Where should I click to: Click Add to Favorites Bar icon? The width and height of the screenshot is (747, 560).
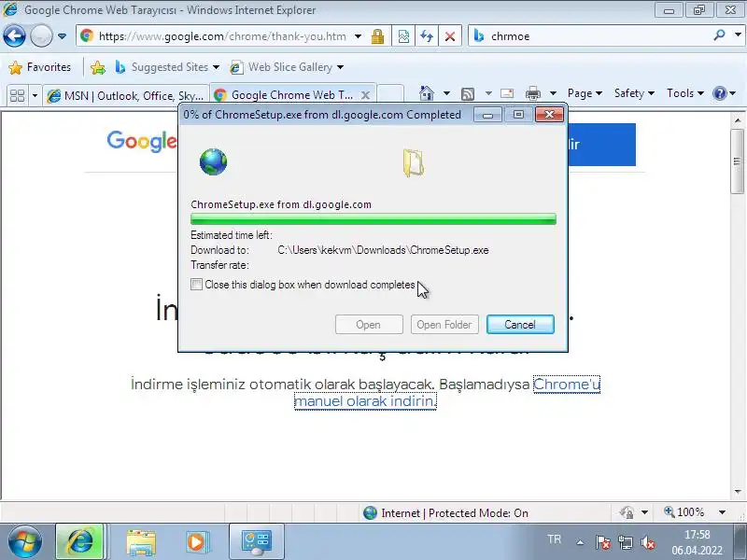[x=98, y=67]
